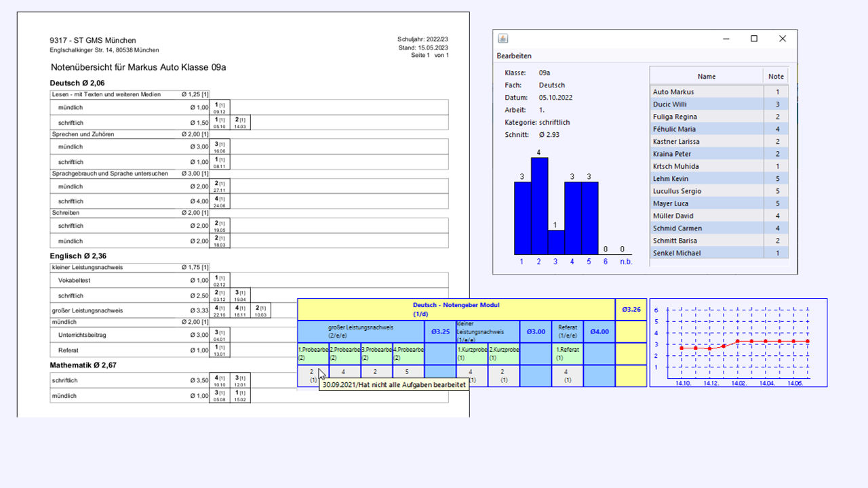This screenshot has height=488, width=868.
Task: Select the Schmitt Barisa row
Action: click(x=719, y=241)
